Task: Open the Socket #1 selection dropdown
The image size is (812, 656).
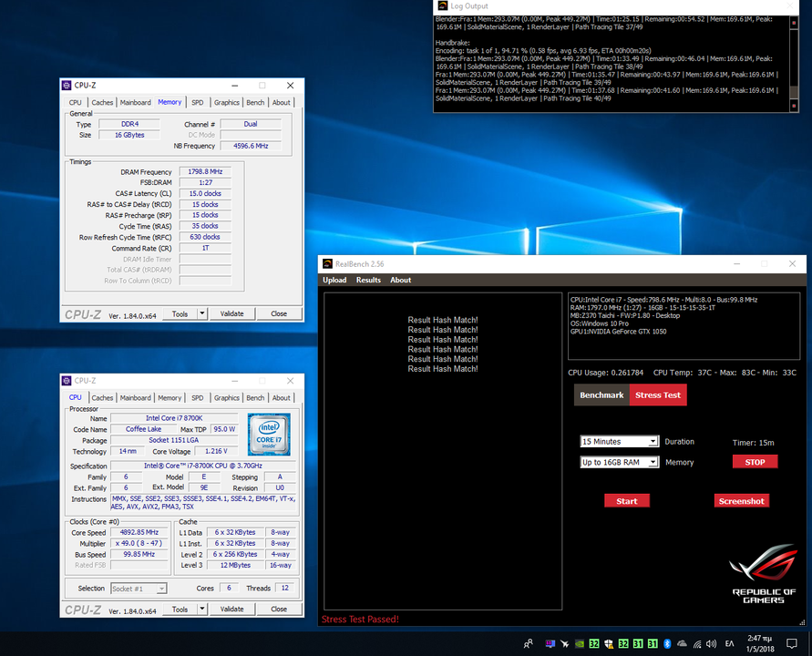Action: click(139, 589)
